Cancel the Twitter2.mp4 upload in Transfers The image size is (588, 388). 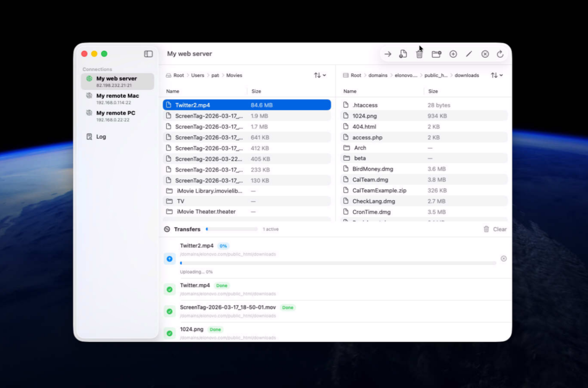click(x=504, y=258)
